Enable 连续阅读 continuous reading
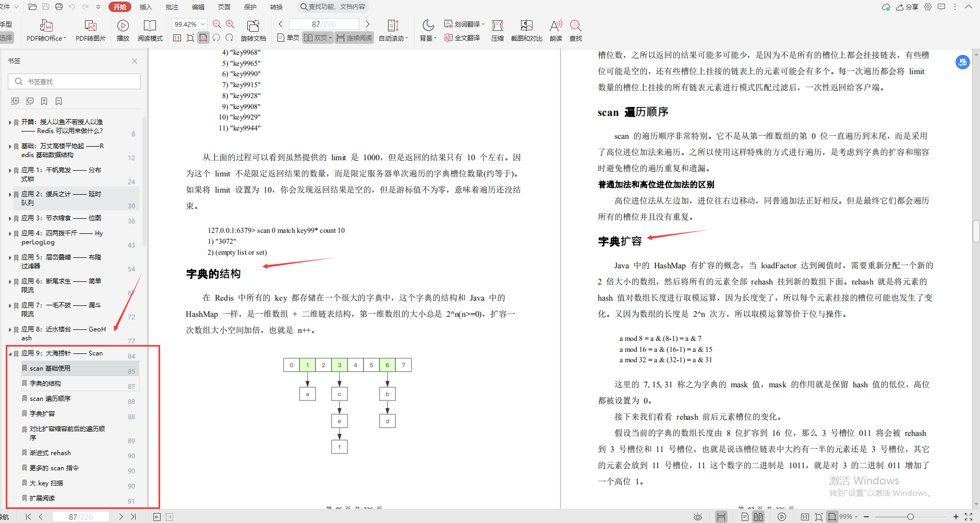This screenshot has width=980, height=523. pyautogui.click(x=354, y=37)
